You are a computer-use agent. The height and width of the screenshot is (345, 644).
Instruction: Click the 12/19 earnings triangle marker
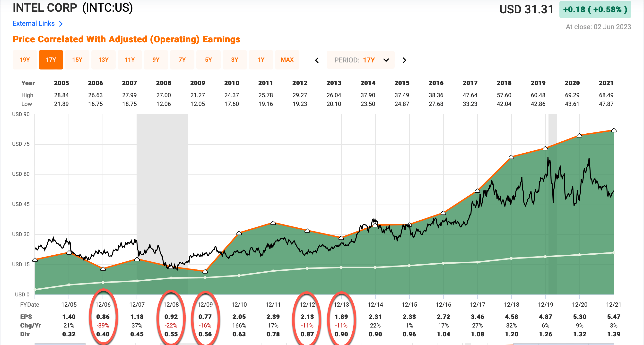click(545, 148)
